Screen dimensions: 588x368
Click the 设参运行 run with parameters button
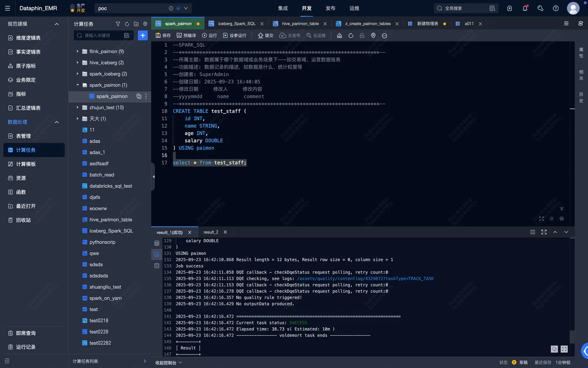point(235,35)
